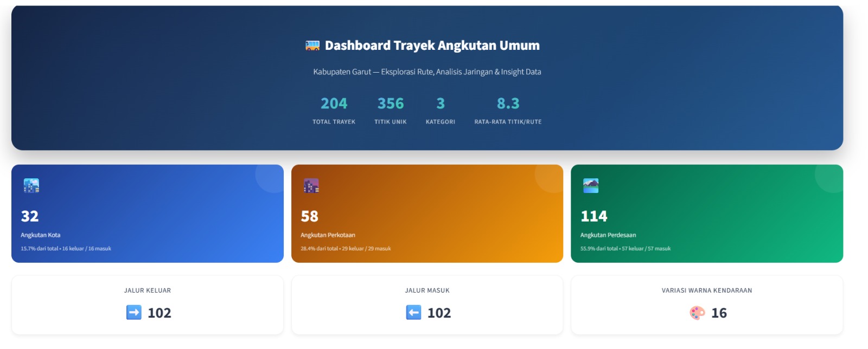Click the night city icon on Angkutan Perkotaan card
This screenshot has width=868, height=349.
click(311, 186)
